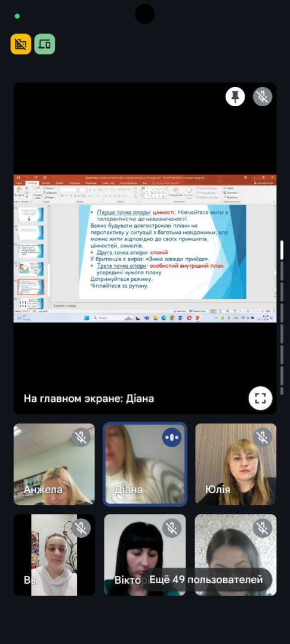
Task: Tap the muted mic icon on Анжела's tile
Action: (x=81, y=437)
